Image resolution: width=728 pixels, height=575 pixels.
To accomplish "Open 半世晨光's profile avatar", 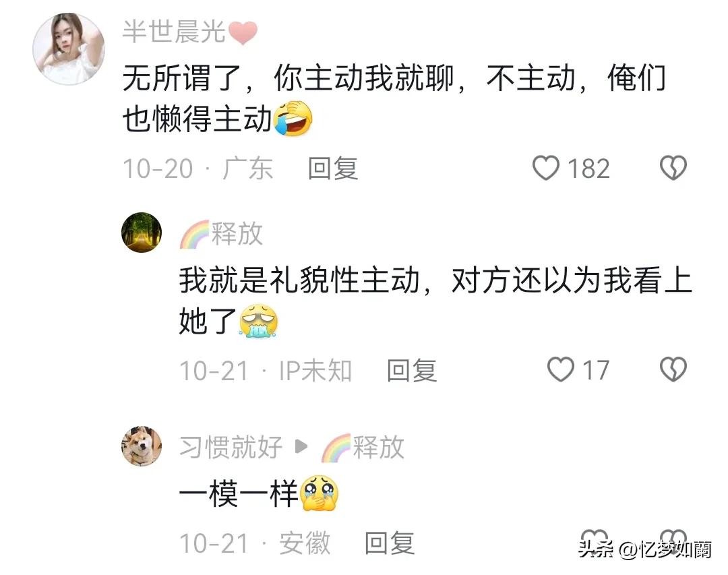I will pyautogui.click(x=69, y=49).
